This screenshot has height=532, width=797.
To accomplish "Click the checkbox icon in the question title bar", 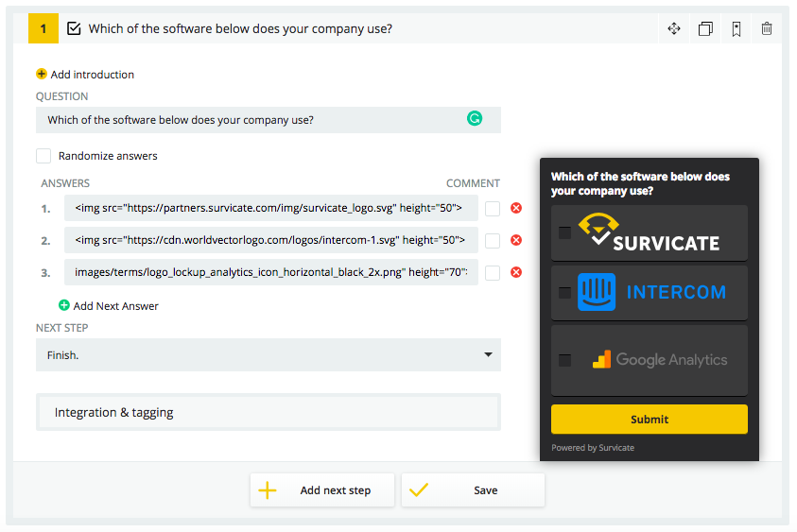I will coord(74,28).
